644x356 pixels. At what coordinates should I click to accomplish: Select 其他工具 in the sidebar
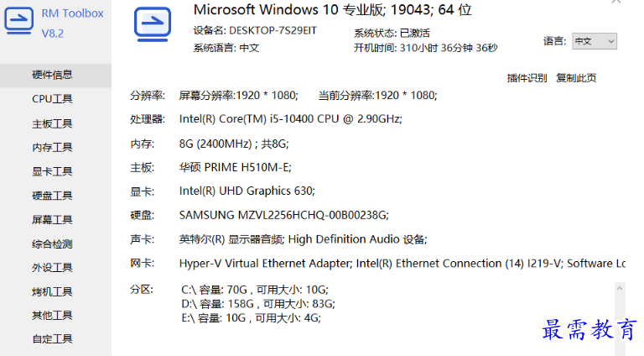click(x=52, y=316)
